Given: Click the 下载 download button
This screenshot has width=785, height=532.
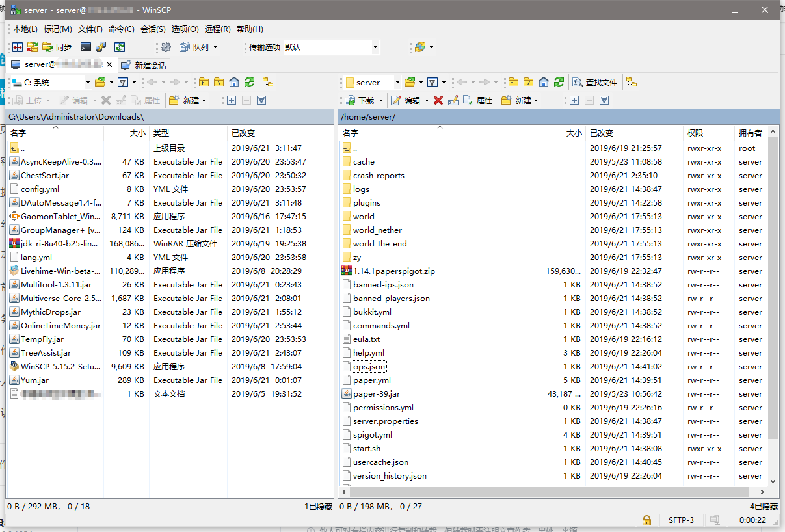Looking at the screenshot, I should click(x=360, y=100).
